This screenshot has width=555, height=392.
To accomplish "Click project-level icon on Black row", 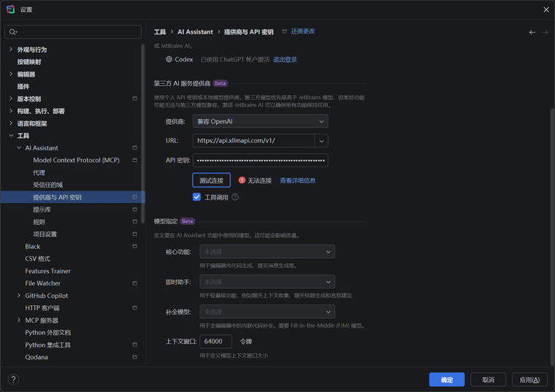I will 135,246.
